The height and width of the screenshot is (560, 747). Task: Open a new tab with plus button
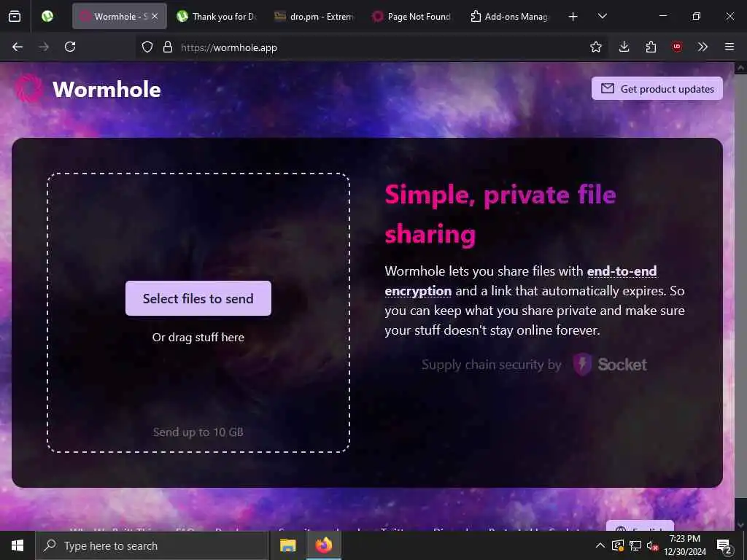pyautogui.click(x=573, y=17)
